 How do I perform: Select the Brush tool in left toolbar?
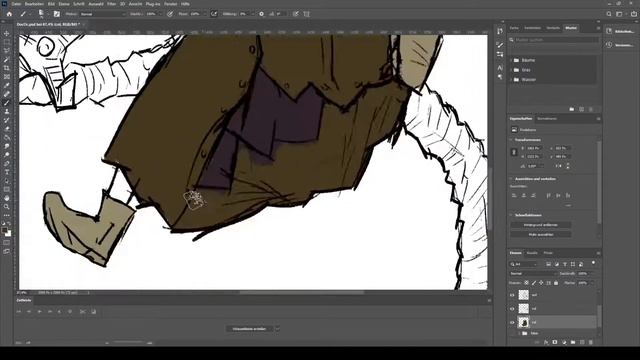pyautogui.click(x=7, y=103)
